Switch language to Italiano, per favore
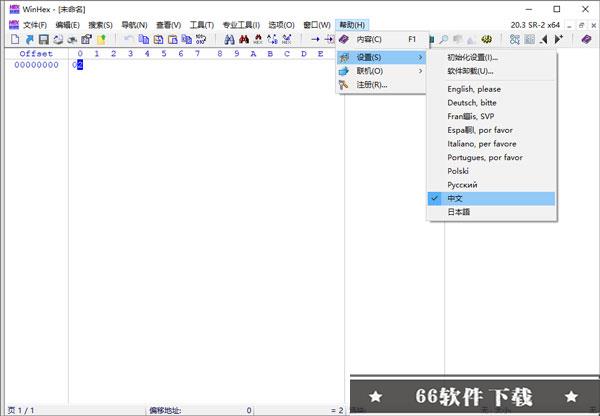The image size is (600, 416). [491, 144]
